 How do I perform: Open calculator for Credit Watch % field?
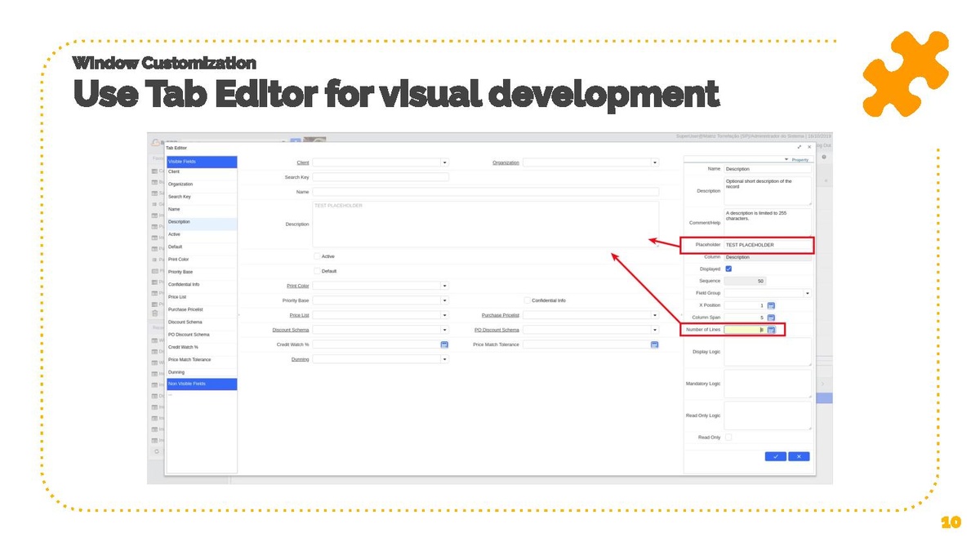pyautogui.click(x=444, y=344)
